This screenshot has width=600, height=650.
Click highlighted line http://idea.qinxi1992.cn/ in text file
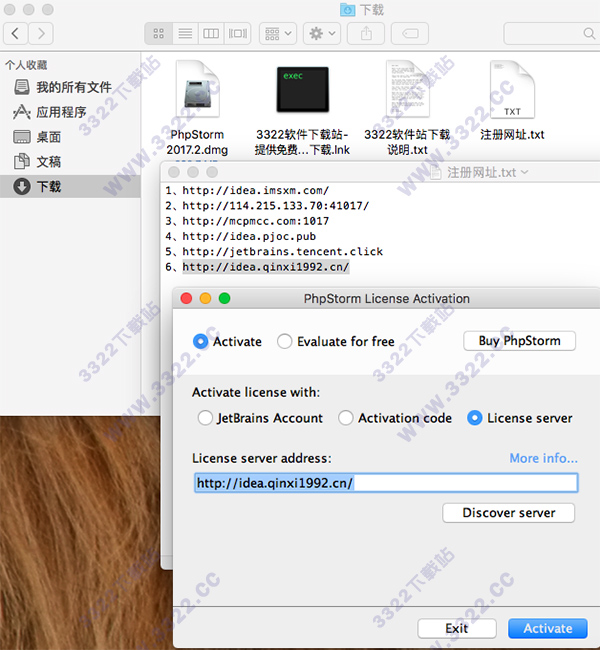click(x=266, y=267)
